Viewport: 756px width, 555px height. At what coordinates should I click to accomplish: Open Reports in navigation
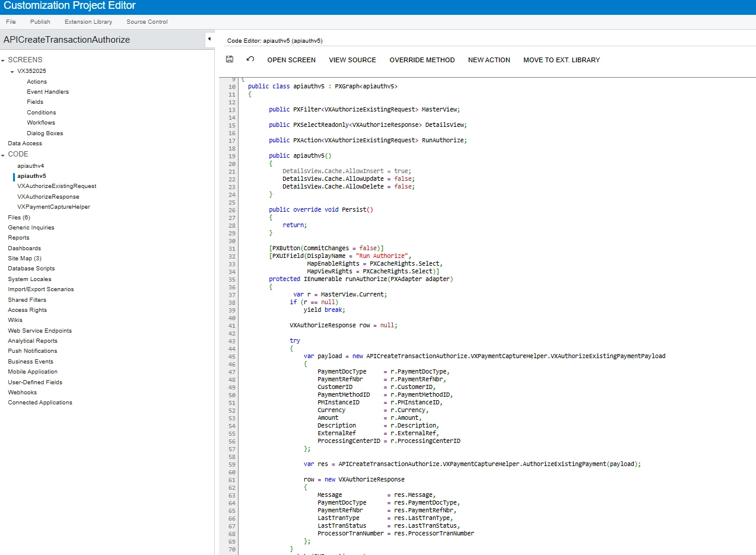(x=18, y=238)
